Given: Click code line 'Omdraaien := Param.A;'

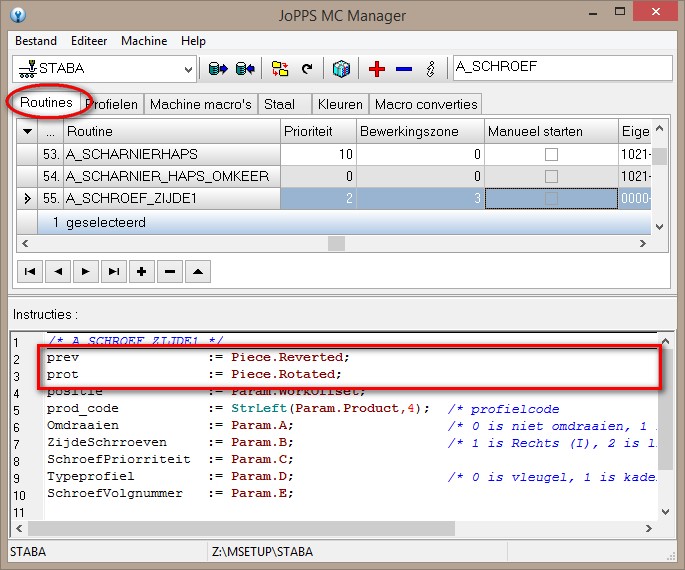Looking at the screenshot, I should (170, 425).
